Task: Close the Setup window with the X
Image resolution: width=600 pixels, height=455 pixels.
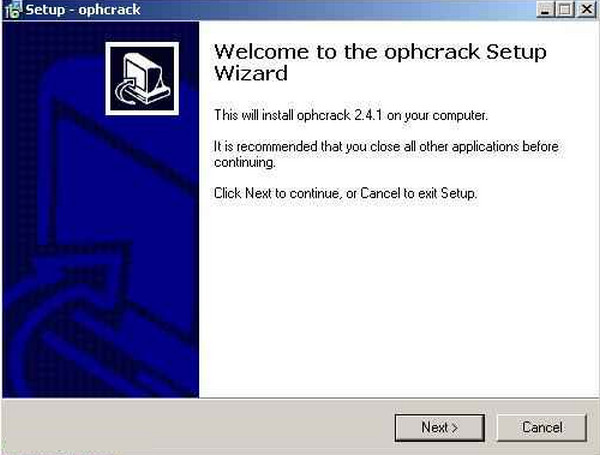Action: point(586,9)
